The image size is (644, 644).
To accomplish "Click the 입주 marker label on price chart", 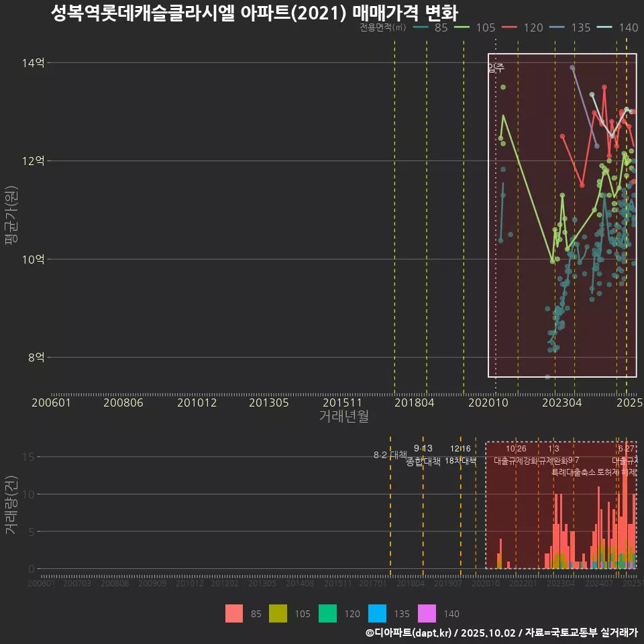I will [x=495, y=68].
